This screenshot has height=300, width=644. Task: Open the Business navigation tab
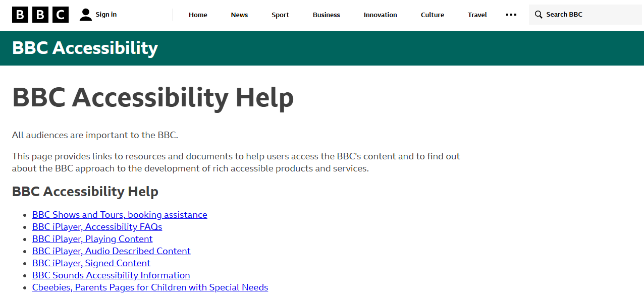(x=326, y=15)
